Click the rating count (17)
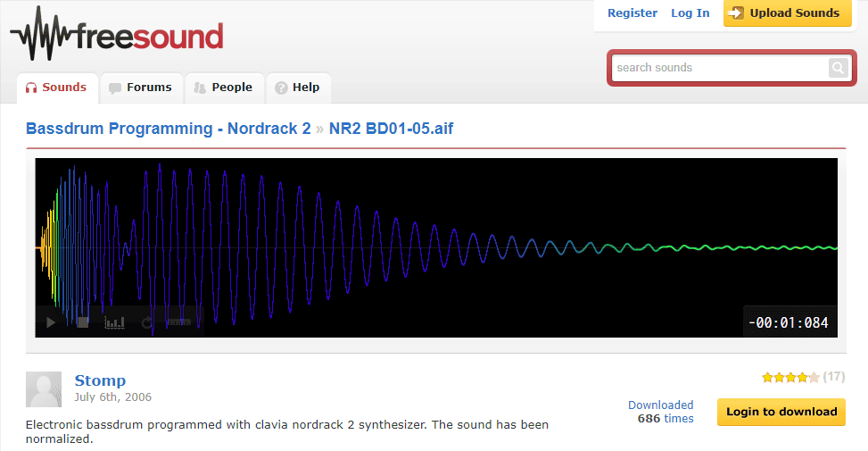Image resolution: width=868 pixels, height=451 pixels. 834,377
